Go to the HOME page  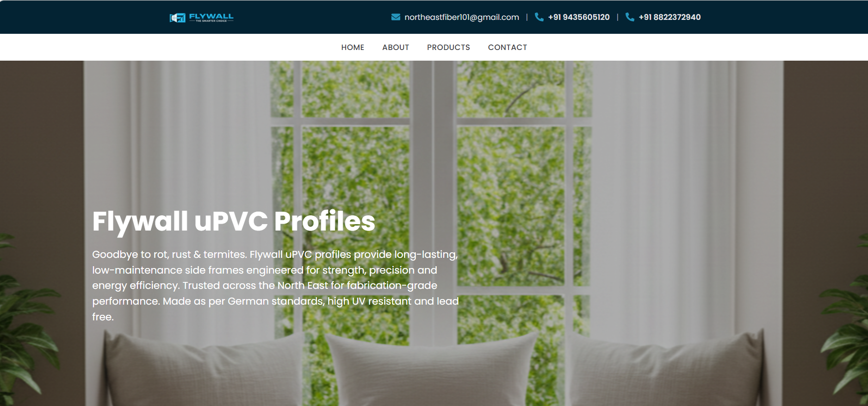tap(353, 47)
